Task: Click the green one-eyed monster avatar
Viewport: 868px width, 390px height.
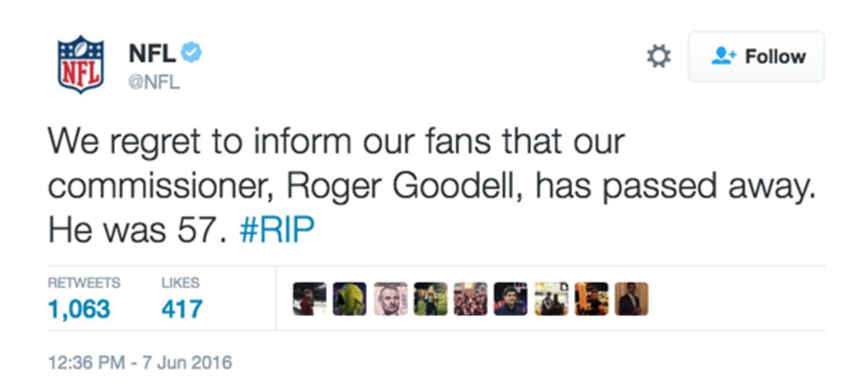Action: (x=350, y=299)
